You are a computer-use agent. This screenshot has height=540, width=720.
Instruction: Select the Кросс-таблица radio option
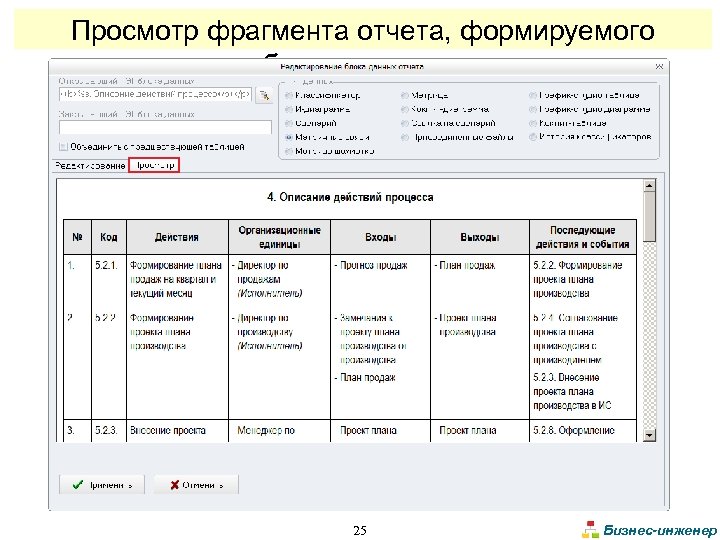[533, 123]
